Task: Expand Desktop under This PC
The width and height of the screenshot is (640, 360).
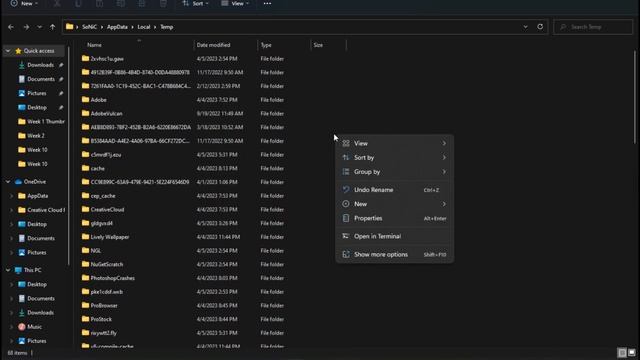Action: click(x=11, y=284)
